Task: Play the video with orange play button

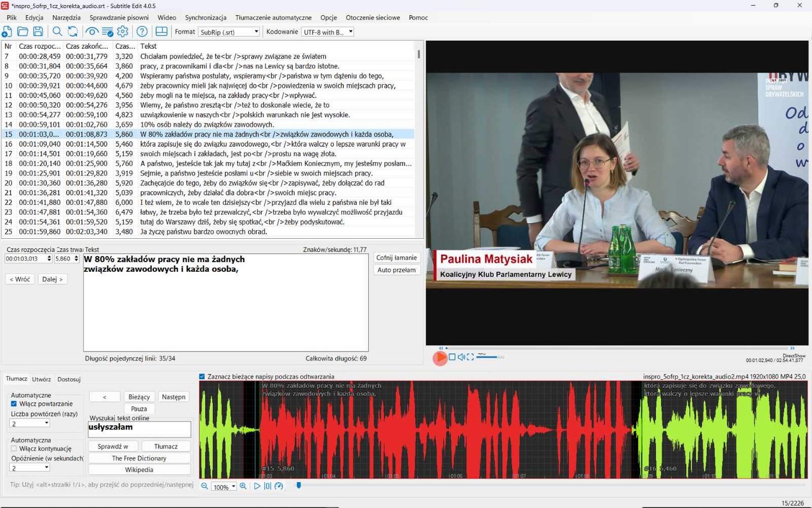Action: [440, 358]
